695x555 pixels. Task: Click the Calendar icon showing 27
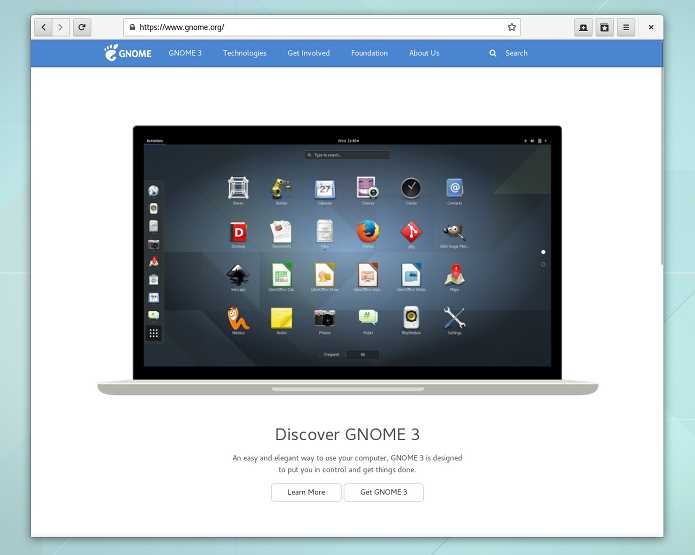click(x=325, y=189)
